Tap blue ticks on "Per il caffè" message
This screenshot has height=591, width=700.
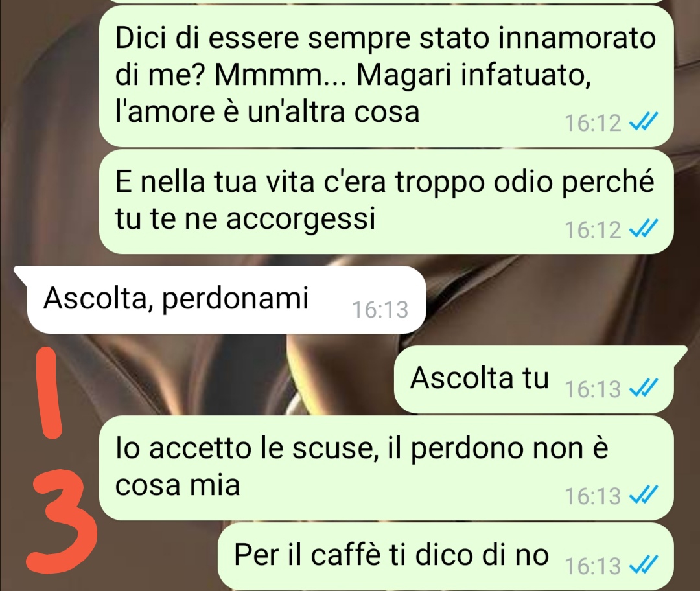click(643, 566)
